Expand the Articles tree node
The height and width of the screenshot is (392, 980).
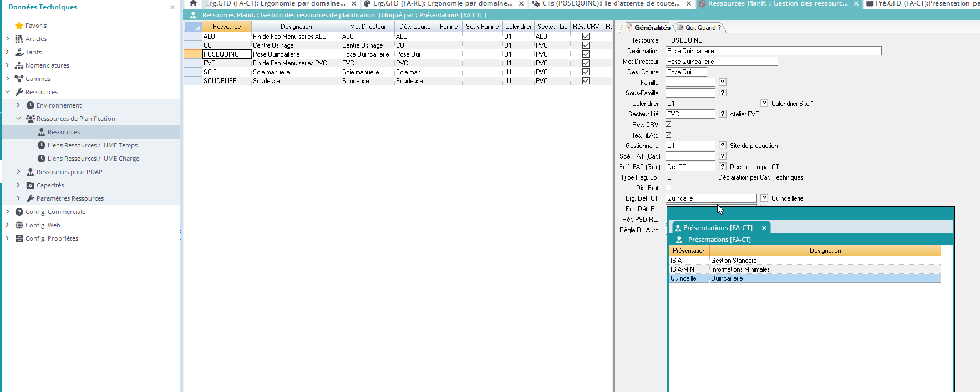(x=7, y=39)
